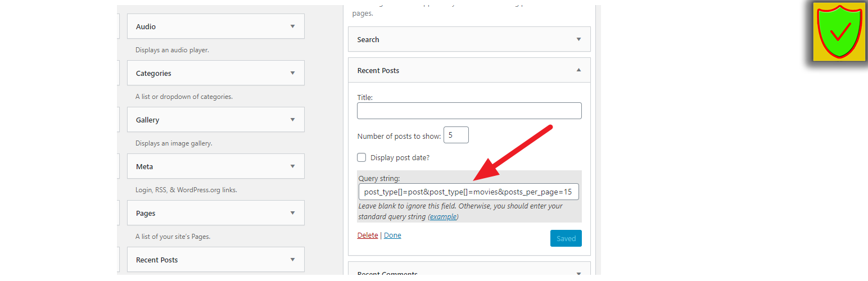The width and height of the screenshot is (868, 281).
Task: Click the Query string text field
Action: click(468, 192)
